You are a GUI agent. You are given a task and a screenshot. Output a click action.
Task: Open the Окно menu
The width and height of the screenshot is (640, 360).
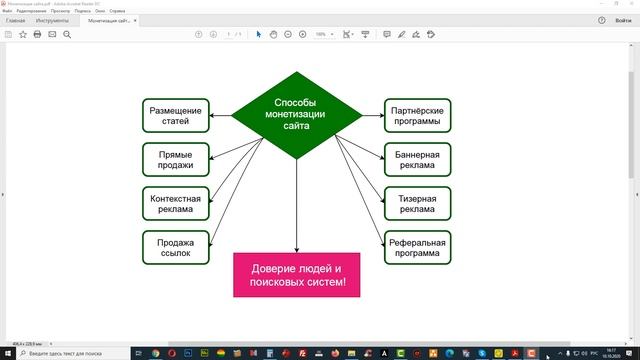coord(100,11)
